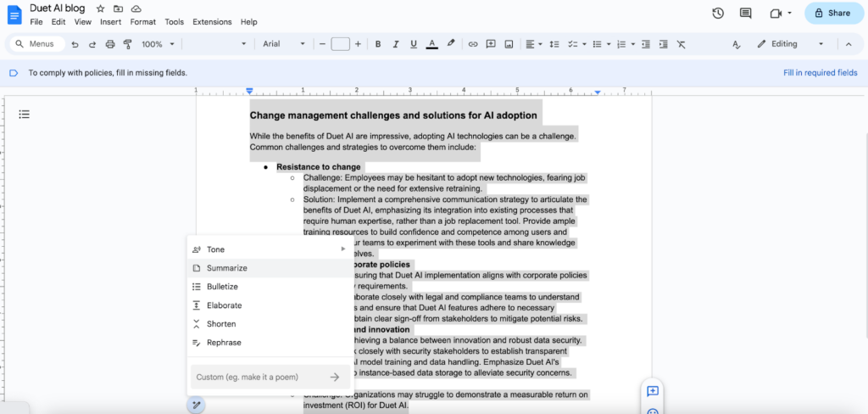Open the File menu

coord(36,22)
